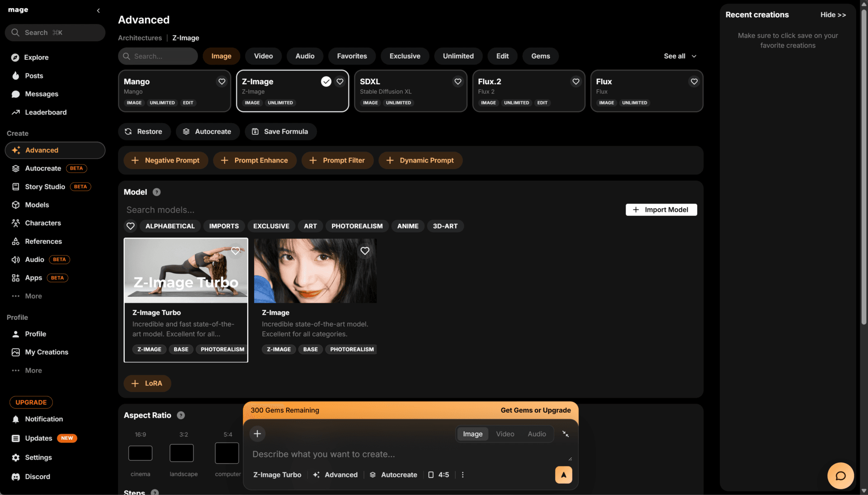Click the plus attachment icon in prompt box
The width and height of the screenshot is (868, 495).
pos(257,434)
